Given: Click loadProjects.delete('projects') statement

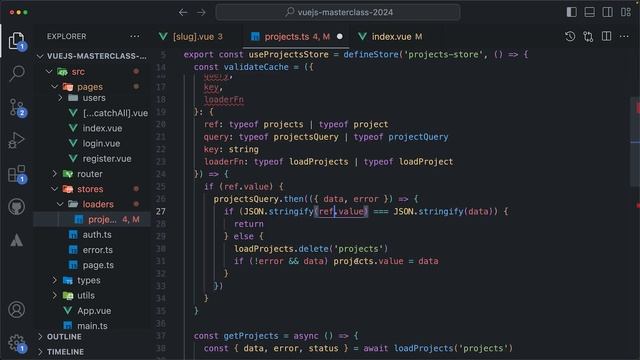Looking at the screenshot, I should click(311, 249).
